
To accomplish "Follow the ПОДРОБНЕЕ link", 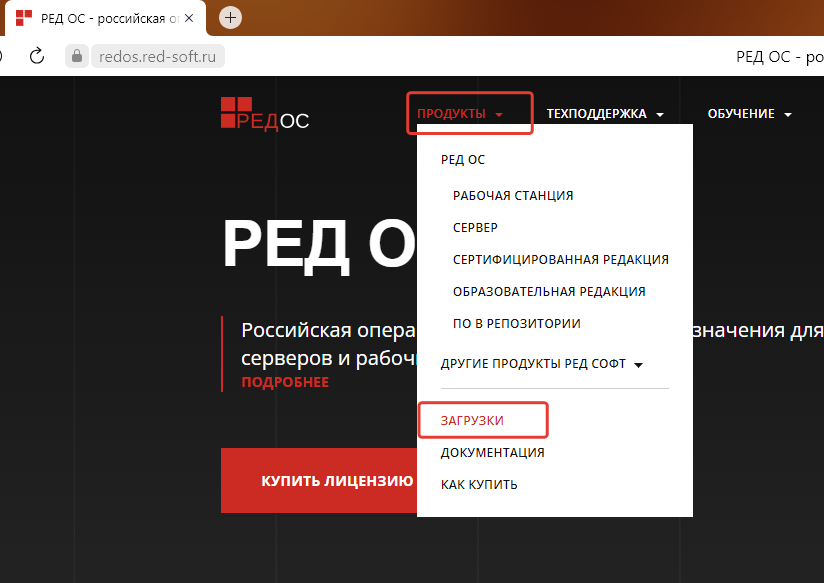I will (x=285, y=382).
